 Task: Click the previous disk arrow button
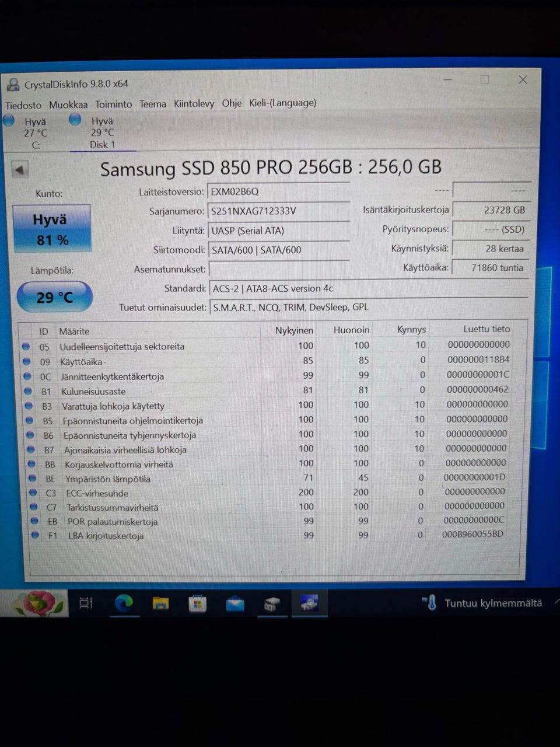click(x=20, y=170)
